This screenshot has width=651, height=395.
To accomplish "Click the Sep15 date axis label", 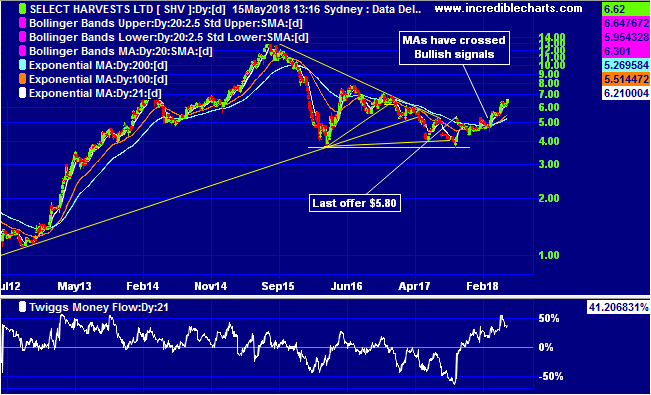I will point(279,287).
